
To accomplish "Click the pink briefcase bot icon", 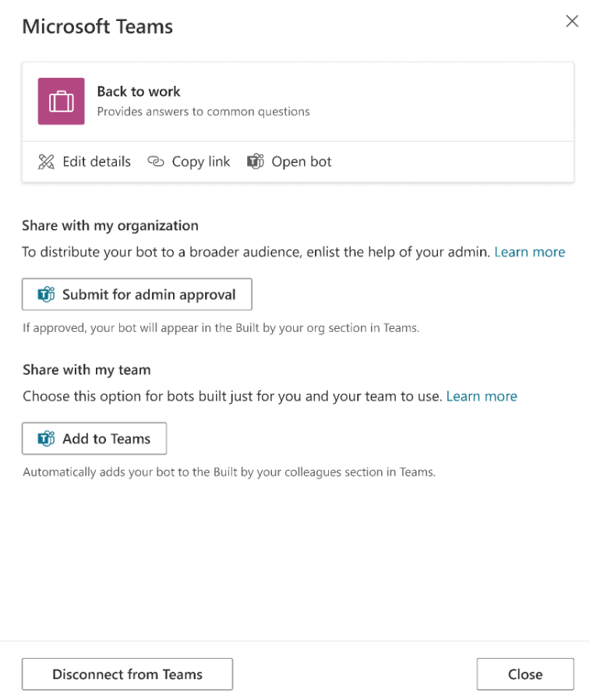I will click(x=61, y=101).
